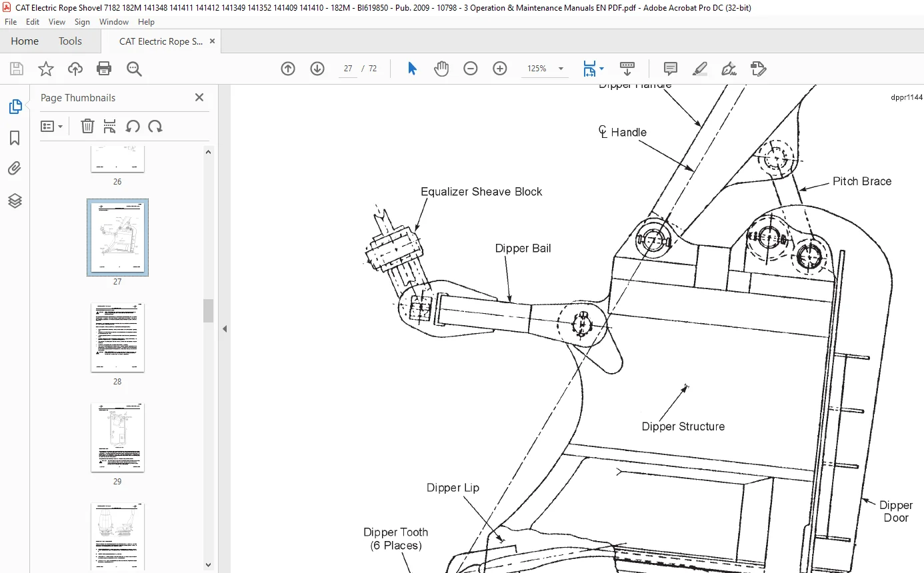
Task: Rotate page clockwise
Action: pos(155,127)
